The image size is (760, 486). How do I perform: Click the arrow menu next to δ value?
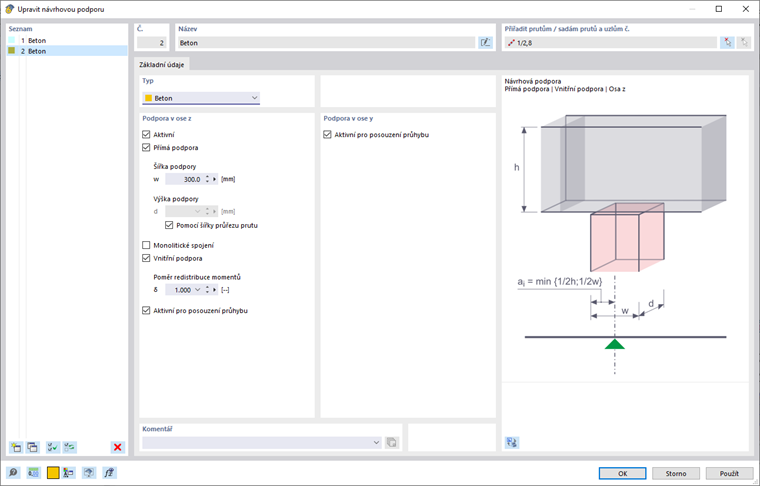(214, 290)
